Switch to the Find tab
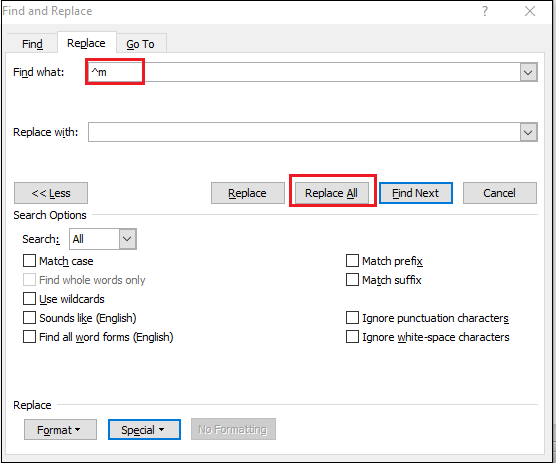556x463 pixels. pyautogui.click(x=32, y=44)
